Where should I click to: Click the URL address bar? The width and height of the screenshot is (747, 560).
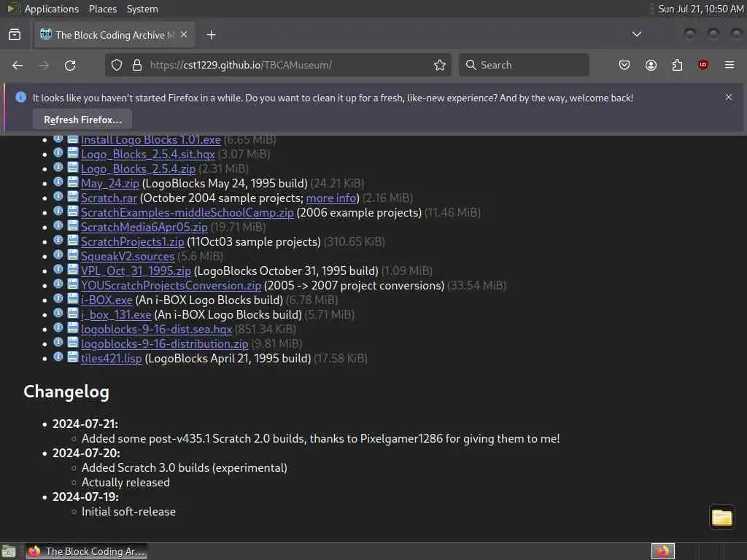pos(278,65)
